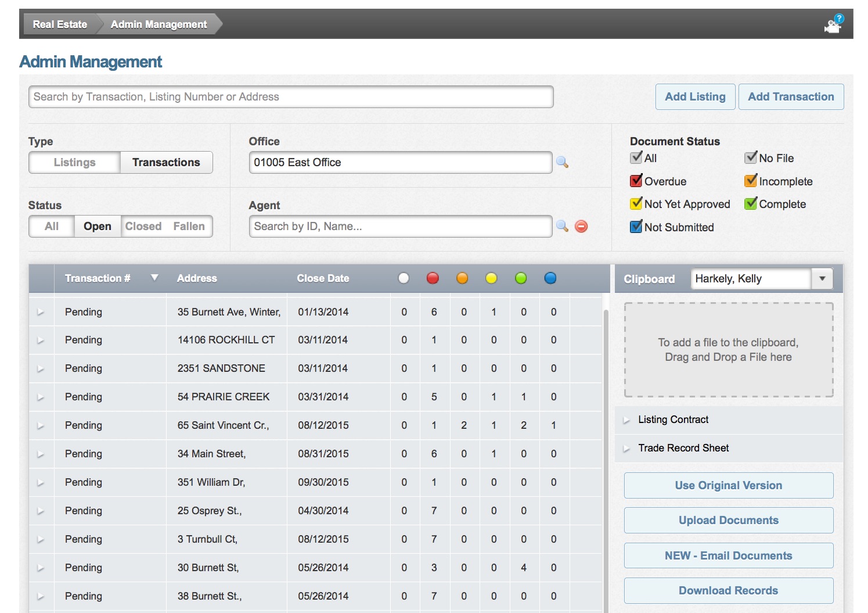Toggle the Not Submitted checkbox
The image size is (868, 613).
[636, 227]
